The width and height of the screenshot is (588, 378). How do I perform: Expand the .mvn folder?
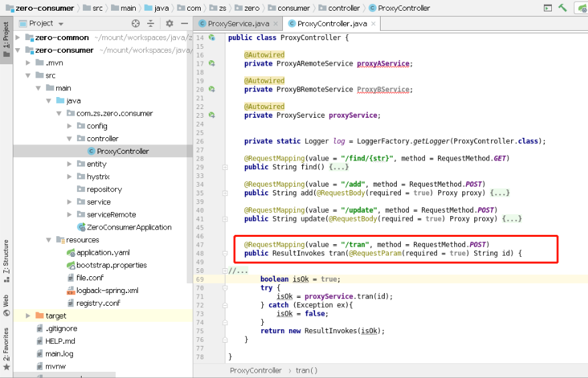27,63
